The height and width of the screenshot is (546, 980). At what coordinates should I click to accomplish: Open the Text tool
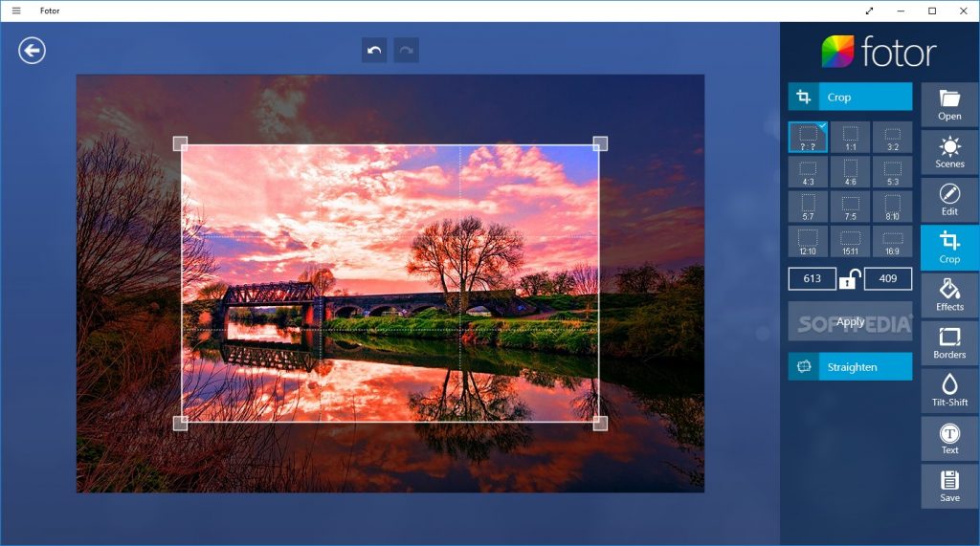click(x=949, y=439)
